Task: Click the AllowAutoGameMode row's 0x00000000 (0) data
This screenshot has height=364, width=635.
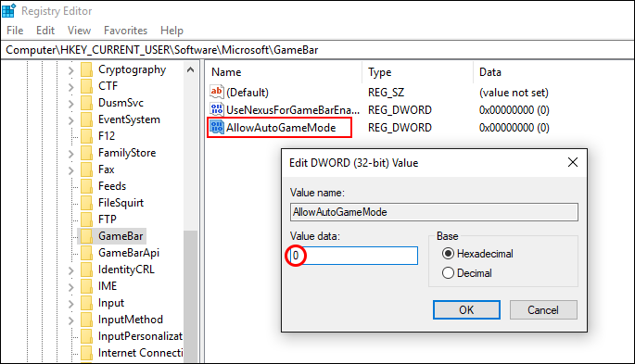Action: click(x=514, y=128)
